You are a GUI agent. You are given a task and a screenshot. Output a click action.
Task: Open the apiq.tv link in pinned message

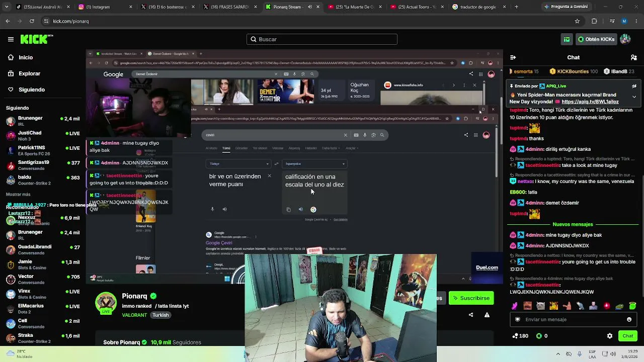590,102
